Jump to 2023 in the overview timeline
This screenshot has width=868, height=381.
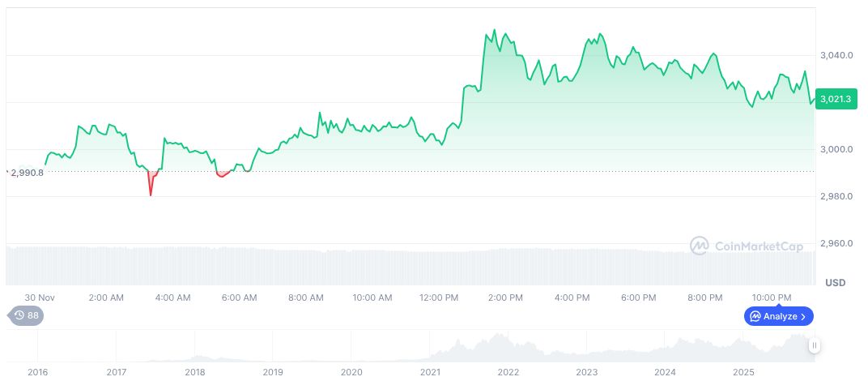[587, 372]
